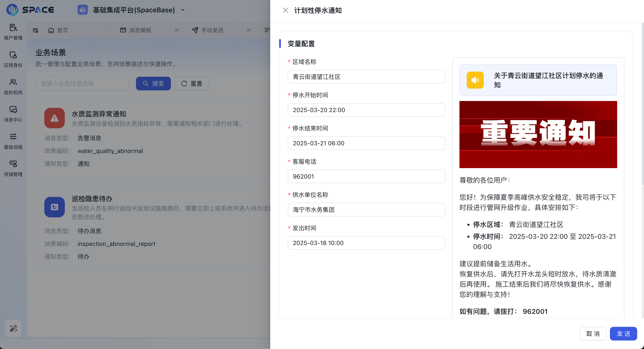This screenshot has height=349, width=644.
Task: Close the 计划性停水通知 drawer
Action: [x=286, y=10]
